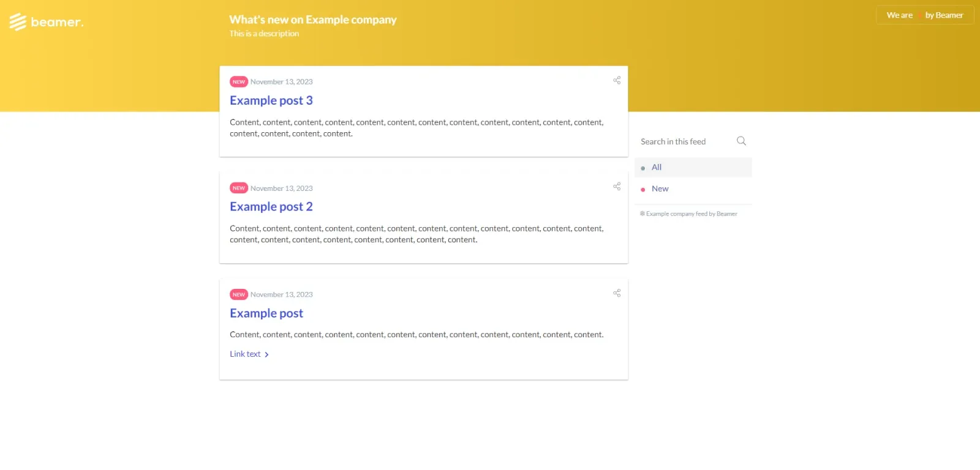
Task: Click the body text of Example post 3
Action: click(x=417, y=128)
